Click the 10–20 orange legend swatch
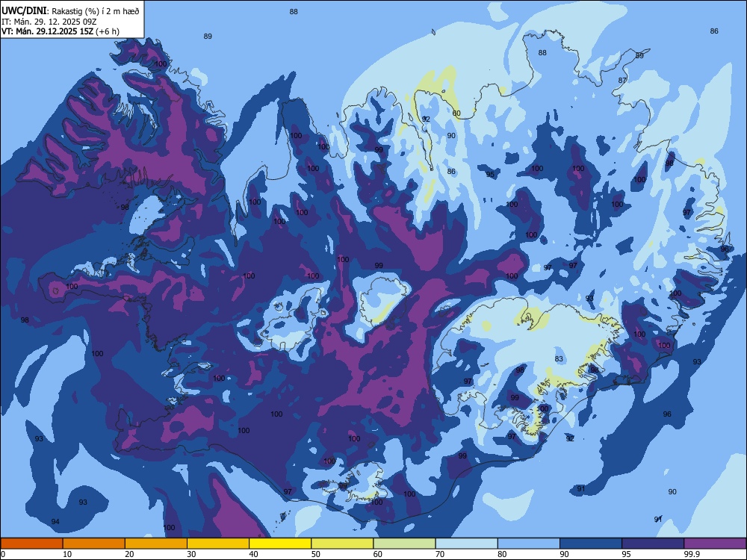 [94, 544]
